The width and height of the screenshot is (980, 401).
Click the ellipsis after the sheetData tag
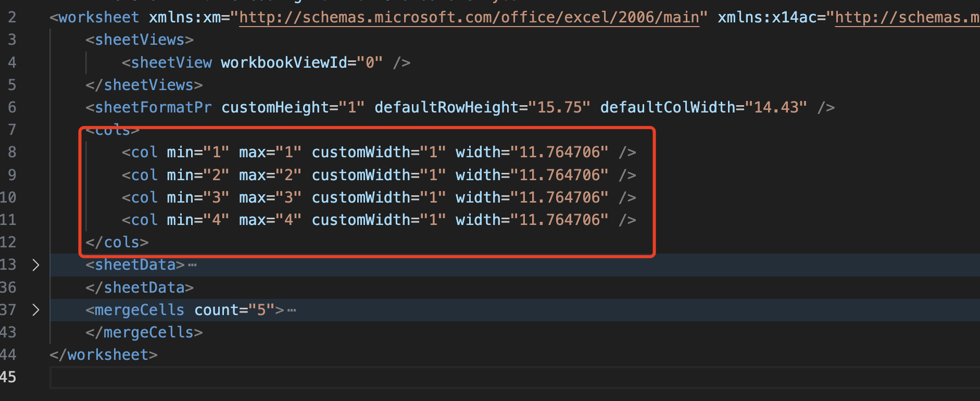click(192, 265)
